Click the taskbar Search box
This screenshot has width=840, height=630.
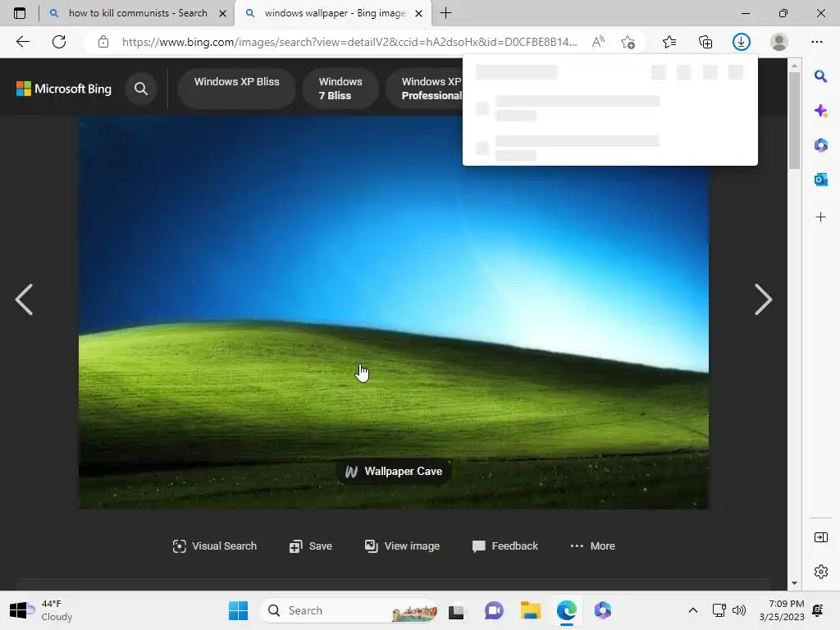pos(350,610)
